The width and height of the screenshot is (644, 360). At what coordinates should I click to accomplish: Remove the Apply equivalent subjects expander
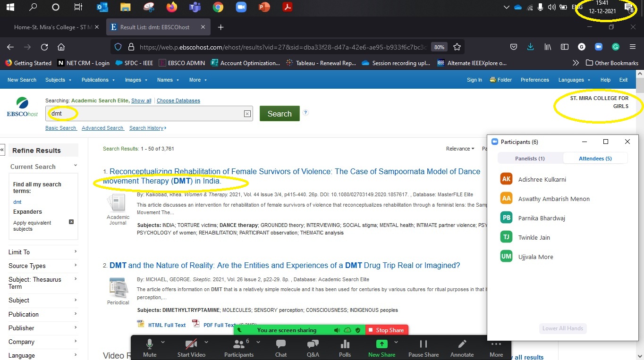tap(71, 222)
